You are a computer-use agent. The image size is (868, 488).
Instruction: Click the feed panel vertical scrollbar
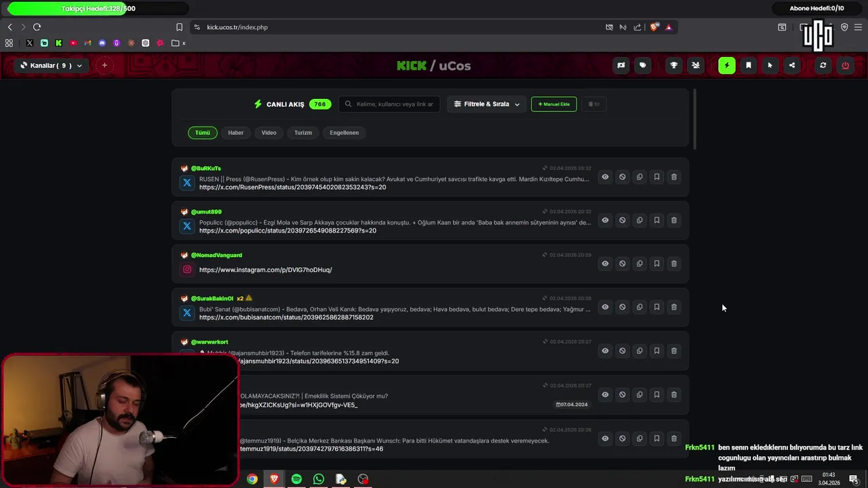[x=694, y=119]
